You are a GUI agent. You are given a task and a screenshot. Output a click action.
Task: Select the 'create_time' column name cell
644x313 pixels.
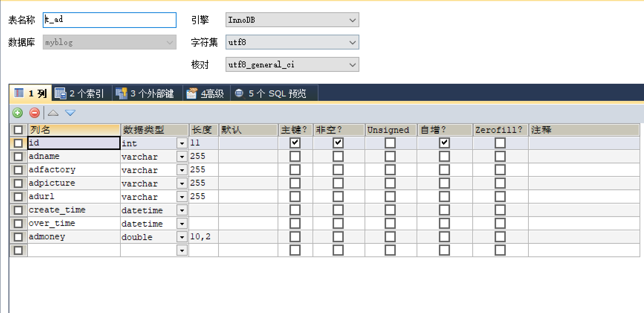click(x=74, y=210)
